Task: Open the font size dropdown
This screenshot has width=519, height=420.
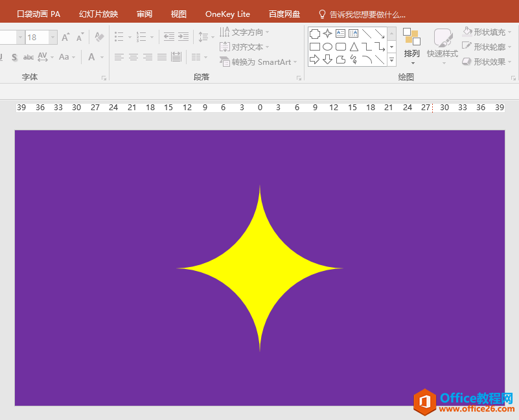Action: [53, 38]
